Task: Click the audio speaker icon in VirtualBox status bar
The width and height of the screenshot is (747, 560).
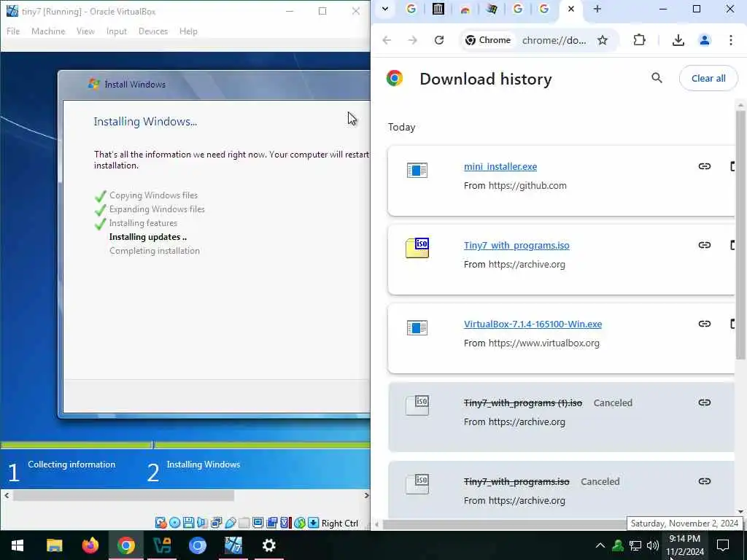Action: tap(203, 523)
